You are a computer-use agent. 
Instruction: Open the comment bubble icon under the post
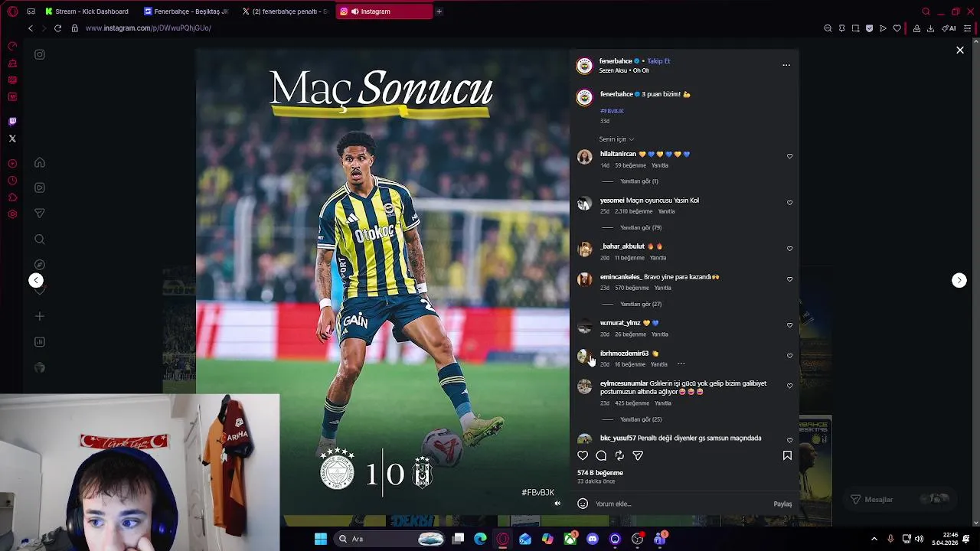601,455
